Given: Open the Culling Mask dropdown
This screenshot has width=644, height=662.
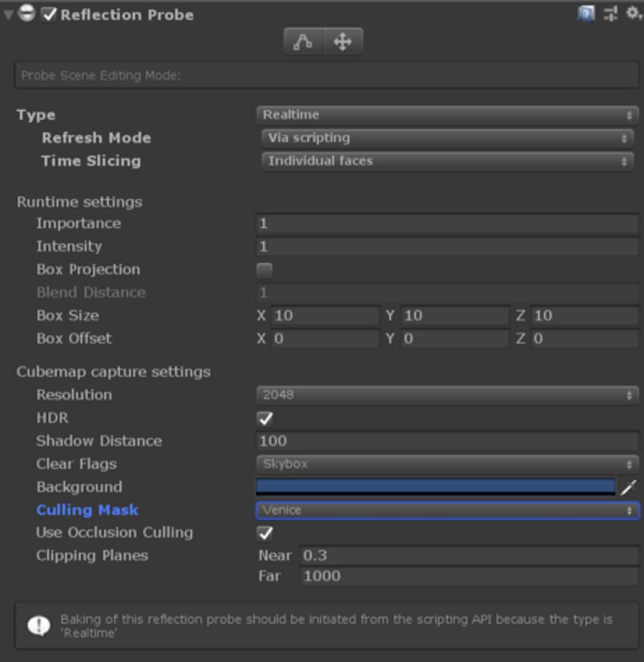Looking at the screenshot, I should (x=447, y=511).
